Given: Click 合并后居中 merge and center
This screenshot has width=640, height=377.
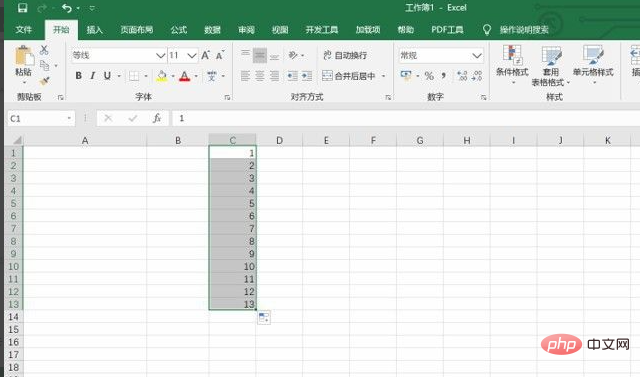Looking at the screenshot, I should point(348,76).
